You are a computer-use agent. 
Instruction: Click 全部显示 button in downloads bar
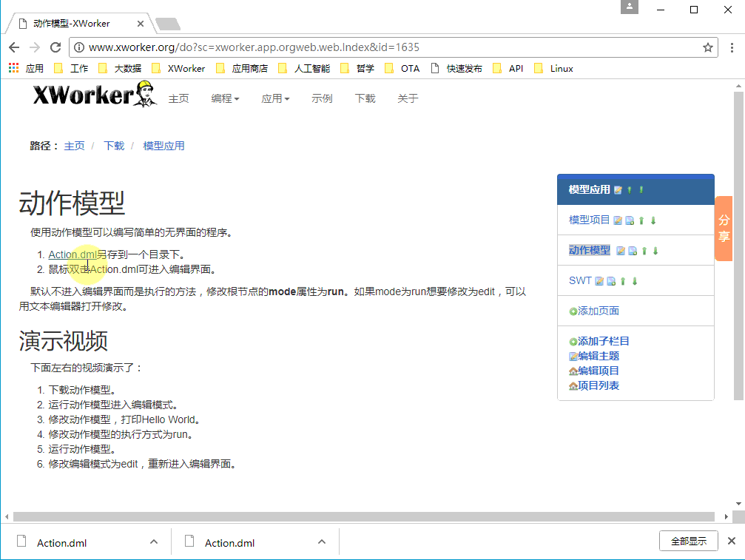click(689, 541)
